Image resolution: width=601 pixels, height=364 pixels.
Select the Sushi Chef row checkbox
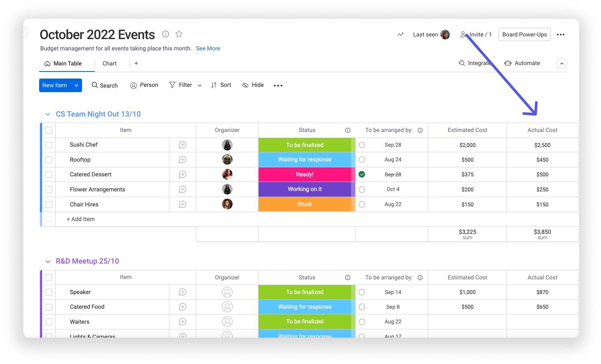[49, 145]
